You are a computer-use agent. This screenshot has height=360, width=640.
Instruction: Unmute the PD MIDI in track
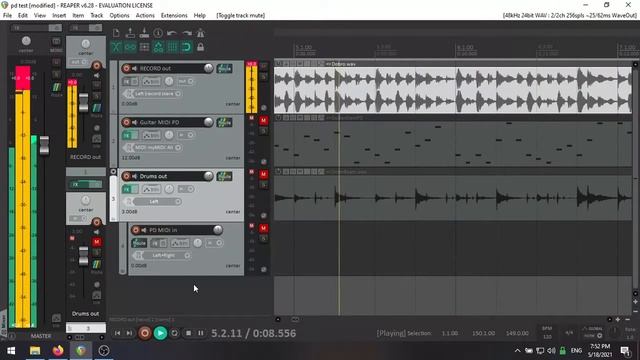[264, 228]
